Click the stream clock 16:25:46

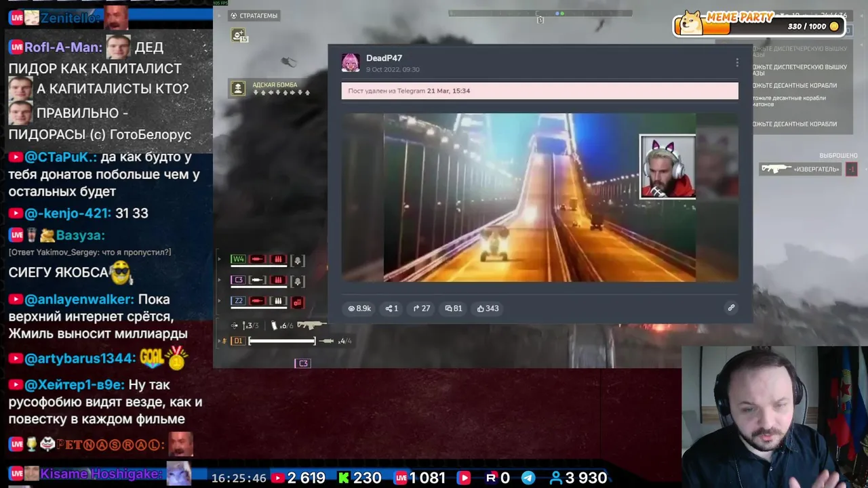239,478
